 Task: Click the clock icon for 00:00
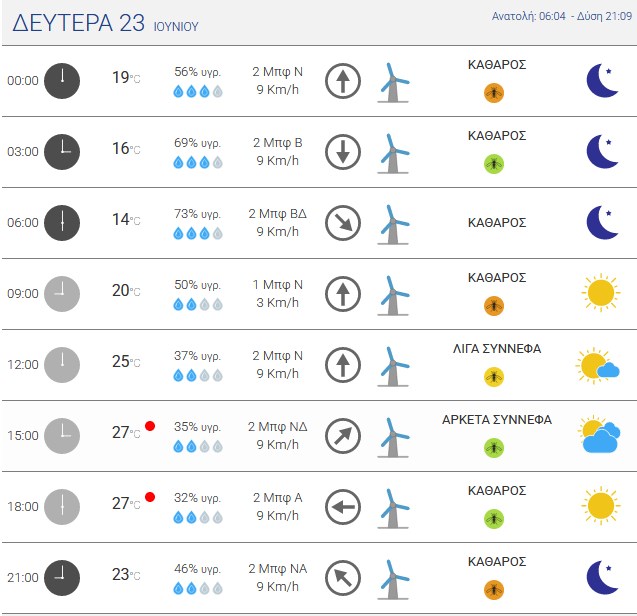pyautogui.click(x=62, y=81)
